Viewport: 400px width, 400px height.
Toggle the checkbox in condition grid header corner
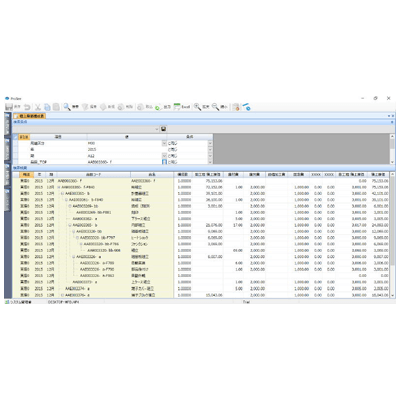point(15,137)
